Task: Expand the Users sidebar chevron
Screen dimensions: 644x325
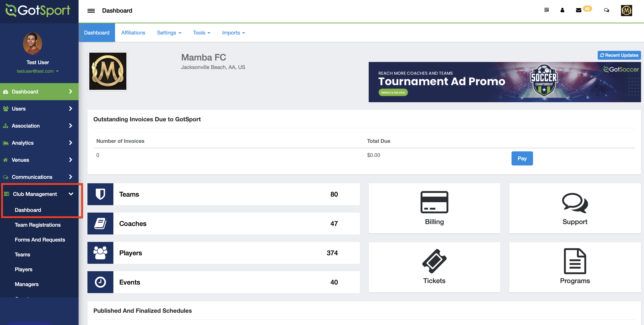Action: tap(71, 108)
